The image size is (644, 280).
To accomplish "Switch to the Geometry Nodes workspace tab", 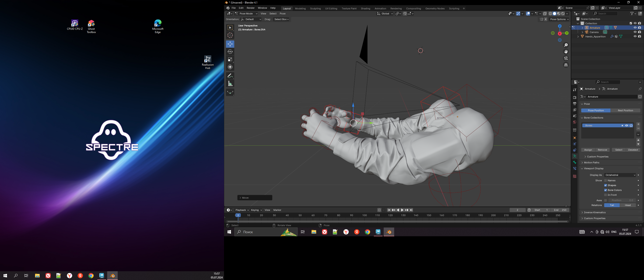I will [435, 9].
